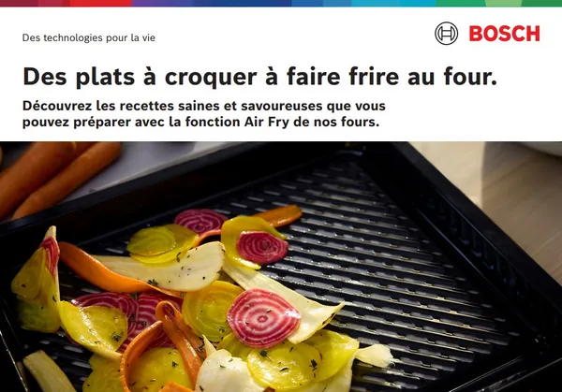Viewport: 562px width, 392px height.
Task: Click the raw carrots in the photo corner
Action: (x=59, y=177)
